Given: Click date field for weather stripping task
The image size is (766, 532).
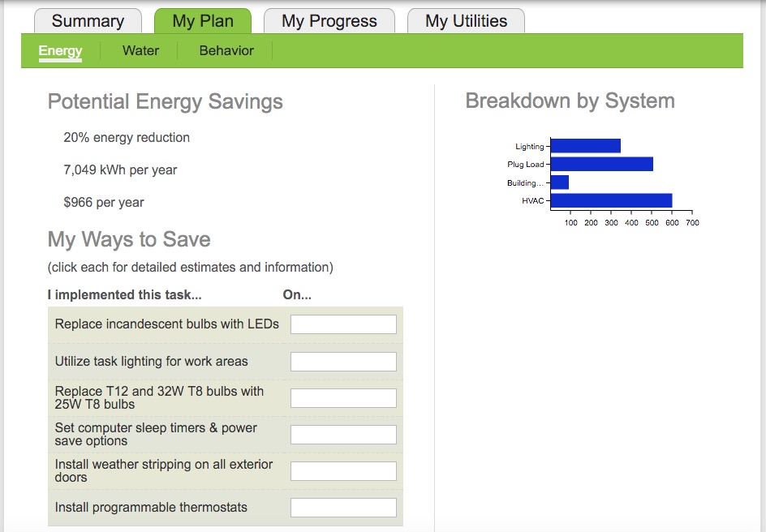Looking at the screenshot, I should pyautogui.click(x=343, y=471).
